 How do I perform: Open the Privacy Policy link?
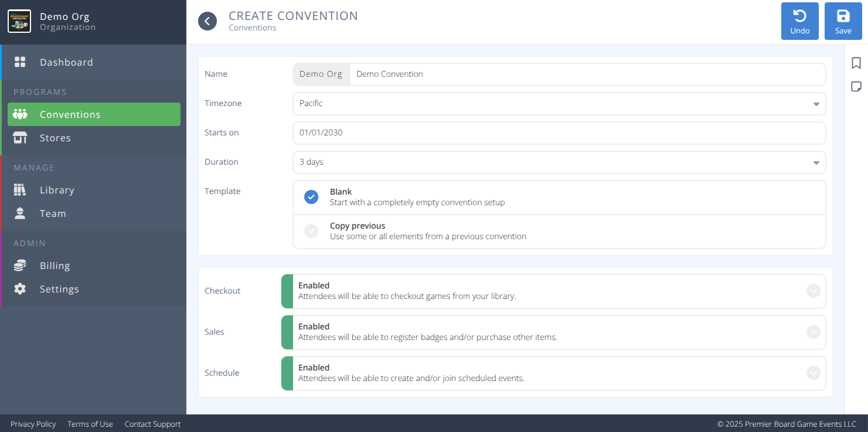(33, 424)
